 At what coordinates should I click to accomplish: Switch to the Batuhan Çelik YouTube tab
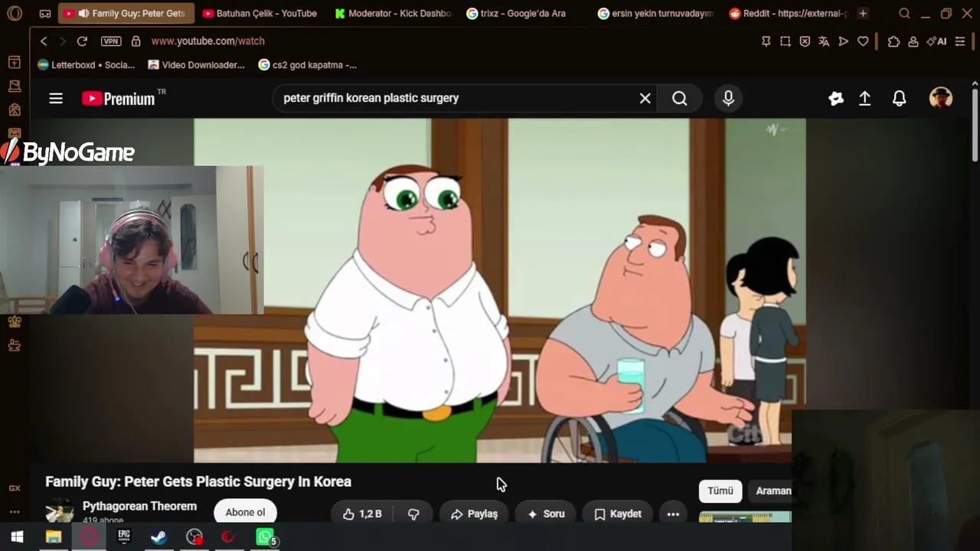pos(260,13)
